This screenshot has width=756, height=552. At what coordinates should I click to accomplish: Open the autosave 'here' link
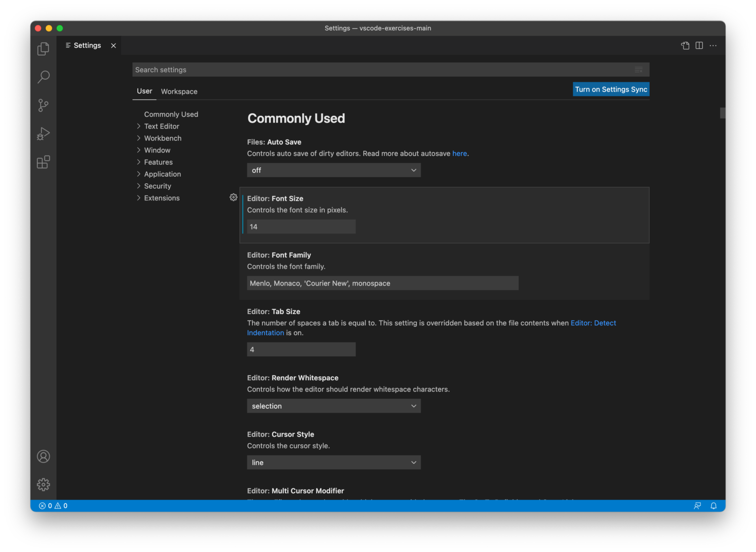click(459, 154)
